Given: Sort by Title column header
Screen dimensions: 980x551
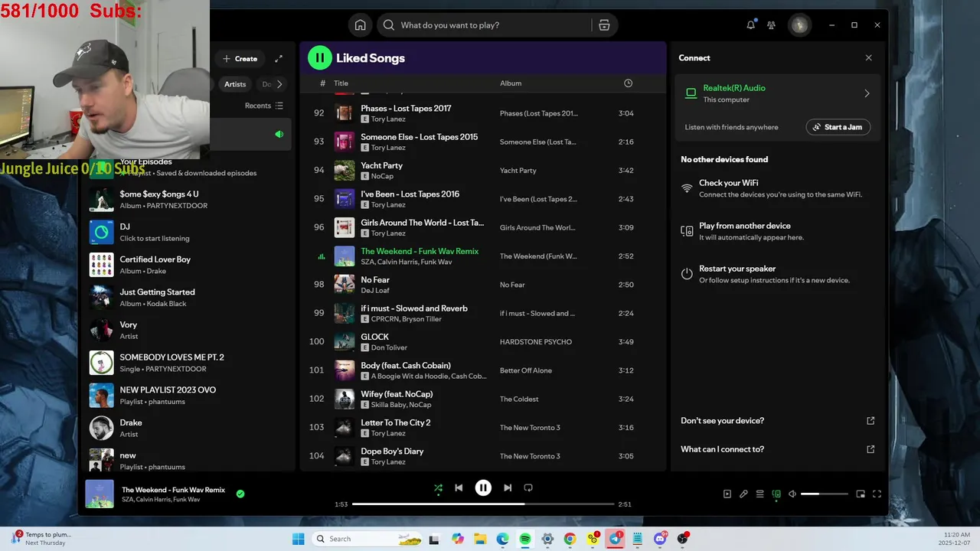Looking at the screenshot, I should pyautogui.click(x=341, y=83).
